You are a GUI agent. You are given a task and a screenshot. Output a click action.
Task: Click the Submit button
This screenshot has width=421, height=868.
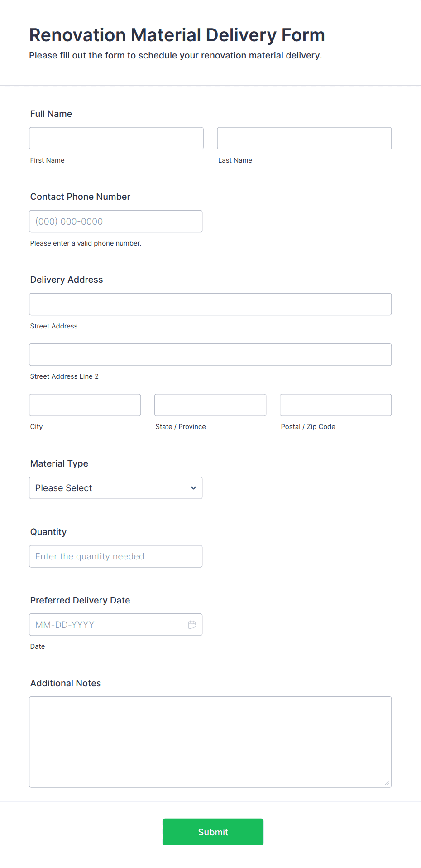click(213, 832)
